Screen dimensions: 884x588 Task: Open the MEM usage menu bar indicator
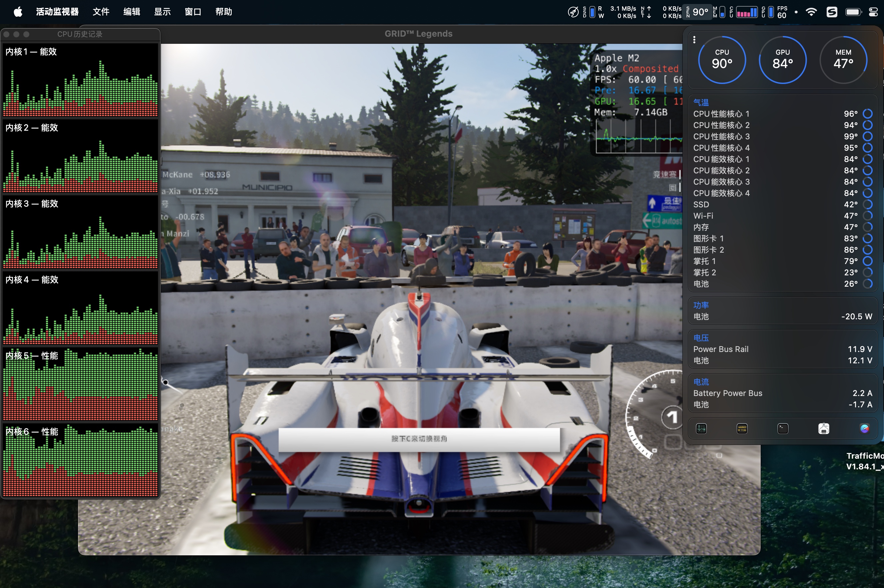click(719, 12)
